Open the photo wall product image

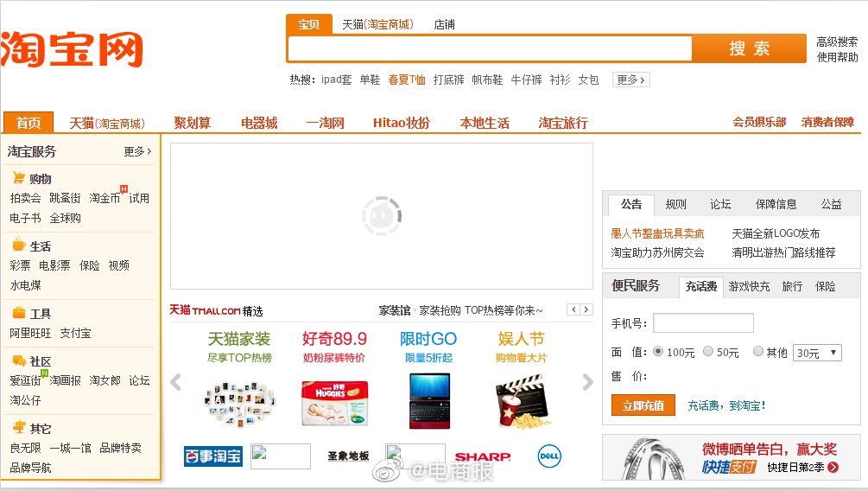240,403
